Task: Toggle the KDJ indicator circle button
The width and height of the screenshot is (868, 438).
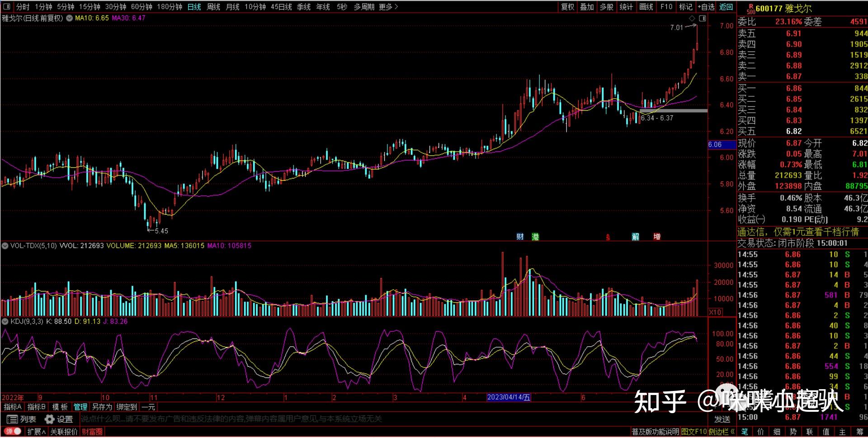Action: (x=5, y=321)
